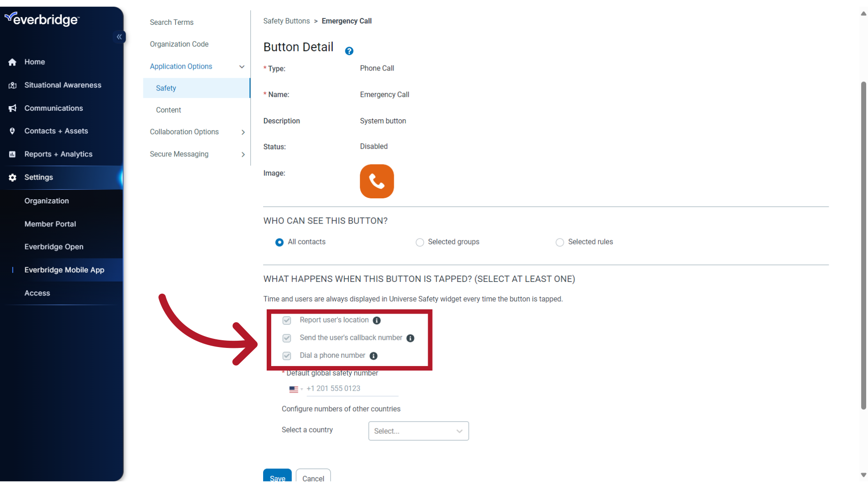Click the Settings gear icon
The width and height of the screenshot is (868, 488).
(12, 177)
